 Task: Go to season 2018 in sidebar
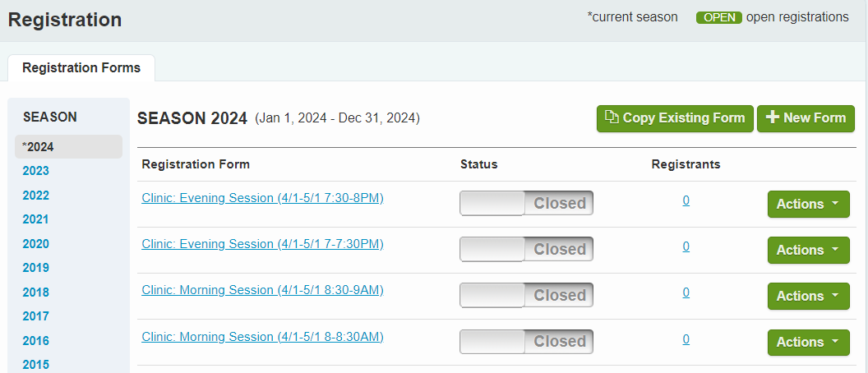coord(36,292)
